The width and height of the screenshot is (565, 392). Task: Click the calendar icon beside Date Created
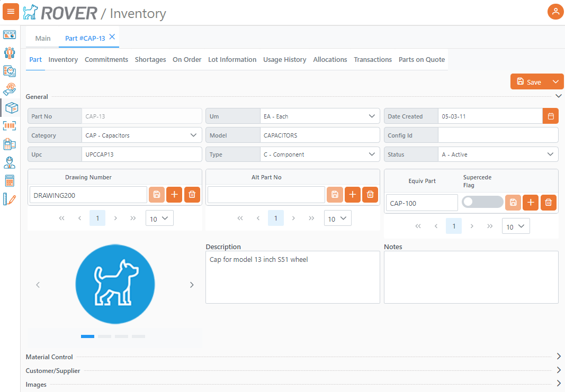coord(551,116)
